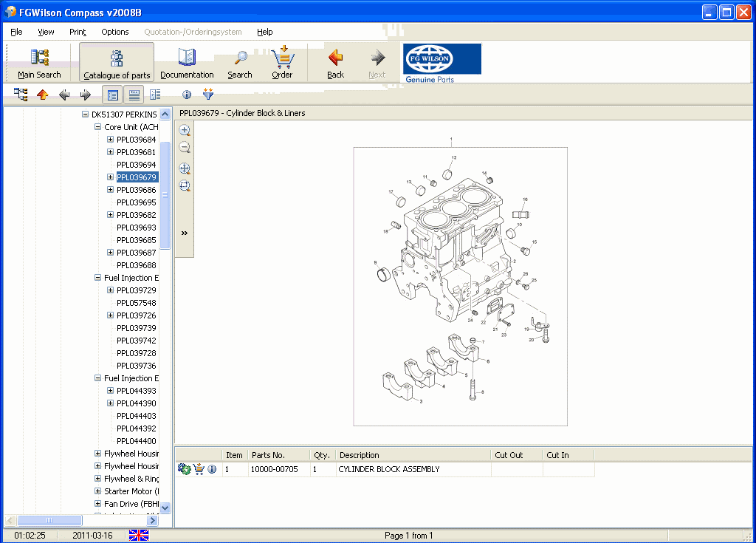This screenshot has width=756, height=543.
Task: Select tree item PPL057548
Action: point(137,303)
